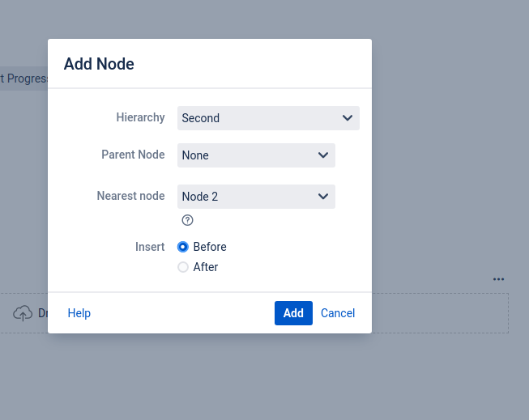Expand the Parent Node dropdown showing None

point(256,155)
